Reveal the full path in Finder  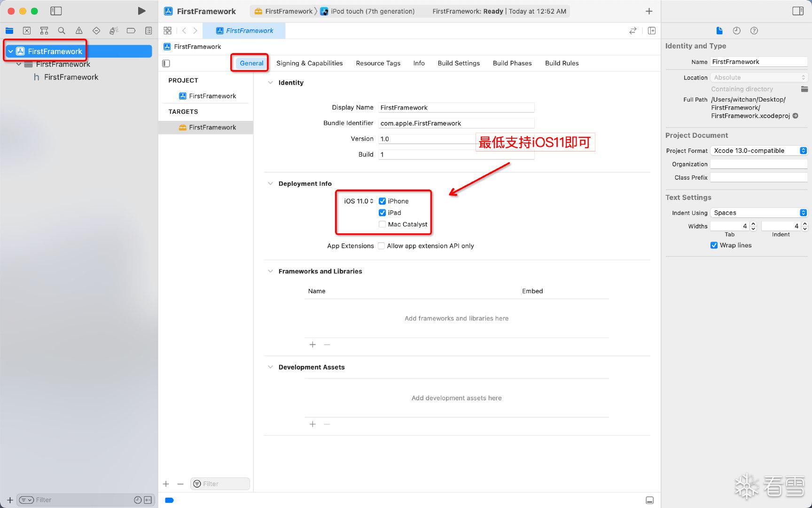(796, 116)
